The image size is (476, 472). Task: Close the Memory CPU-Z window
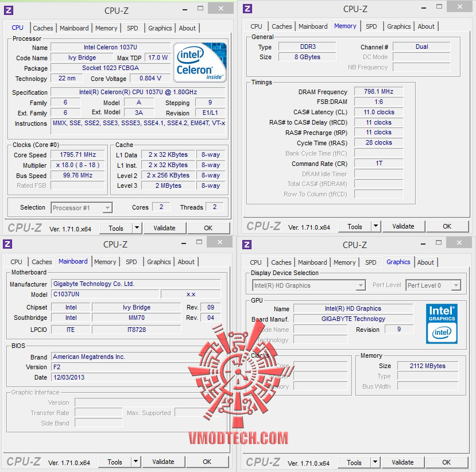(x=459, y=7)
